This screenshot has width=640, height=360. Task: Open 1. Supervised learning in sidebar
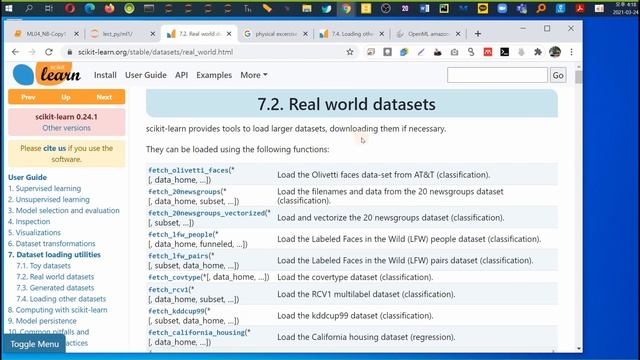(44, 188)
